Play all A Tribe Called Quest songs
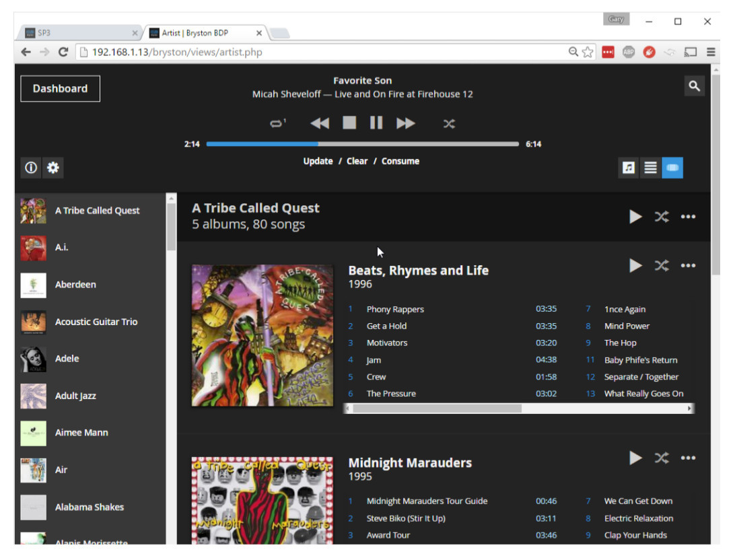735x560 pixels. point(635,217)
